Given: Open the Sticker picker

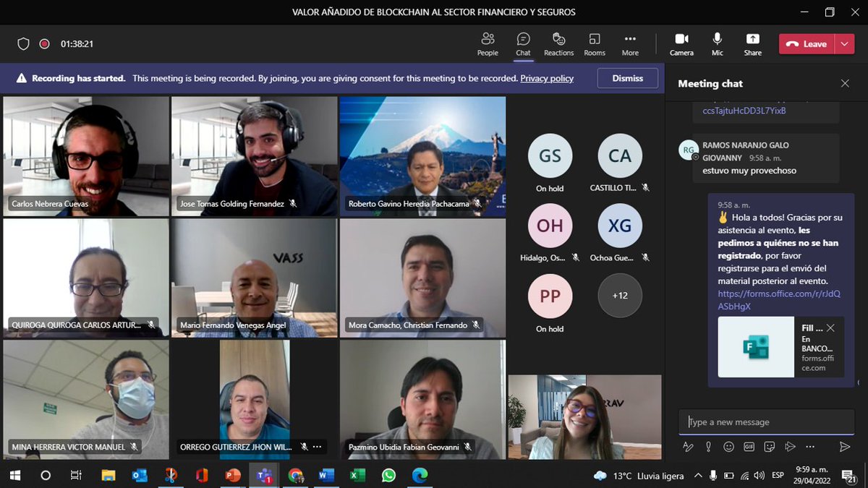Looking at the screenshot, I should (769, 447).
